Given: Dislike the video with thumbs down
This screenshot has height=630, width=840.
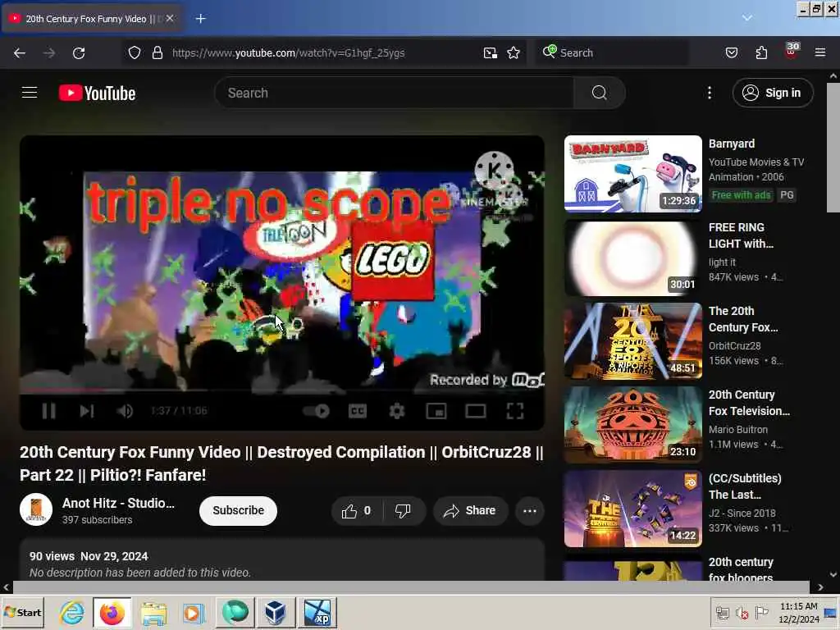Looking at the screenshot, I should click(403, 510).
